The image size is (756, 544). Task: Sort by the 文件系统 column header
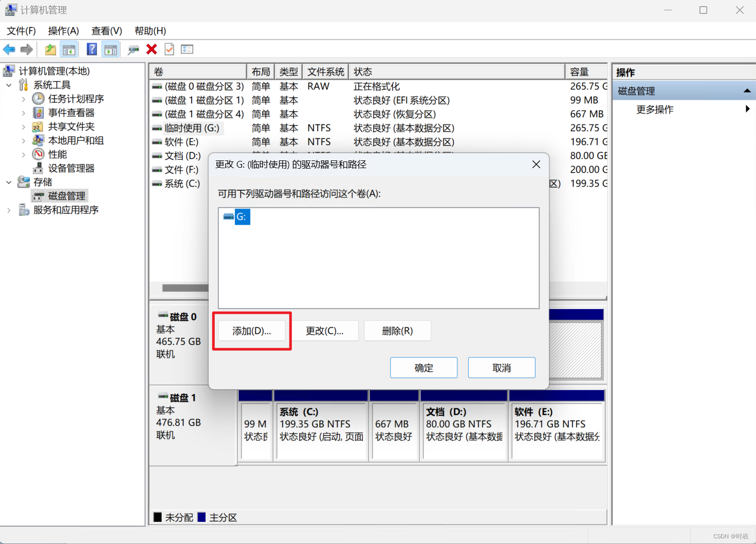(x=325, y=71)
